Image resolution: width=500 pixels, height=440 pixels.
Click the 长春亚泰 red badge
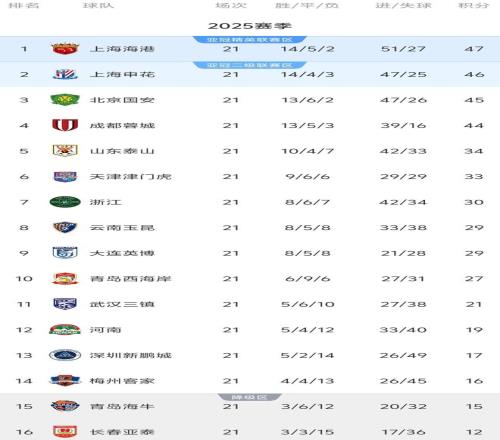[x=65, y=432]
